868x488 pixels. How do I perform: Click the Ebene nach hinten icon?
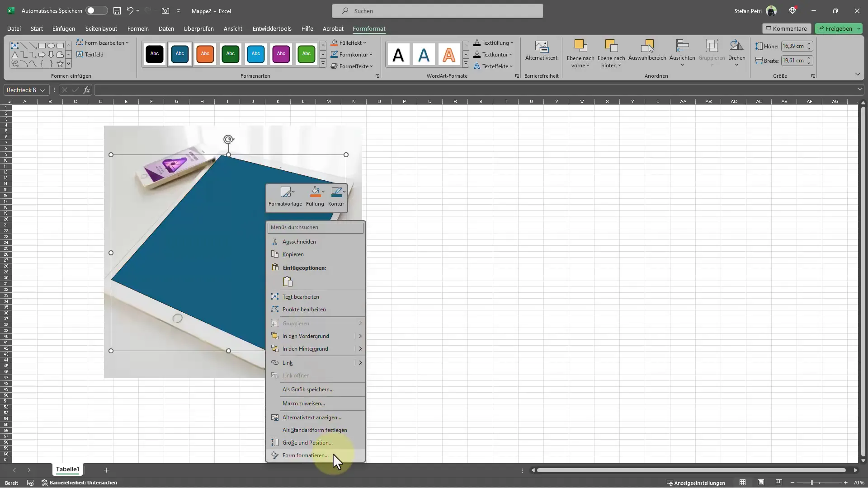(611, 46)
